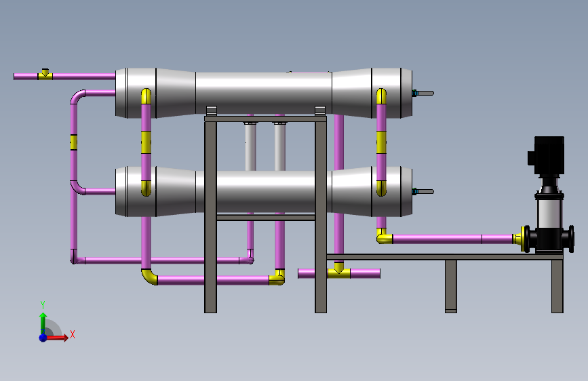Select the yellow tee on the top-left inlet pipe

pyautogui.click(x=45, y=75)
